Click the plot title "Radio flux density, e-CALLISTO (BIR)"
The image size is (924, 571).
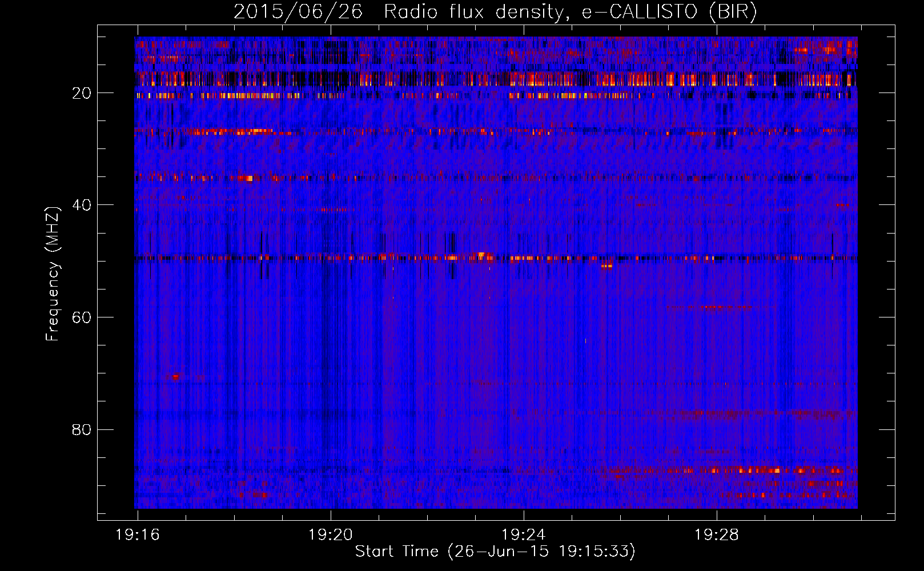tap(570, 12)
